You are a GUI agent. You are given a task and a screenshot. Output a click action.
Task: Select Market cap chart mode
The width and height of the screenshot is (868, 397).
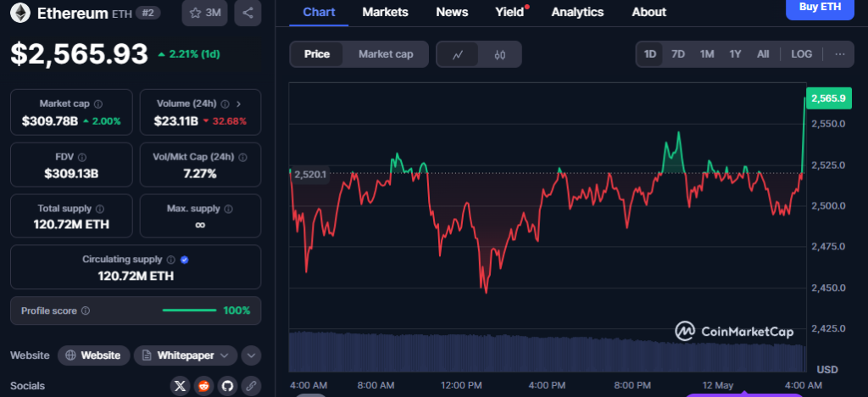click(386, 54)
